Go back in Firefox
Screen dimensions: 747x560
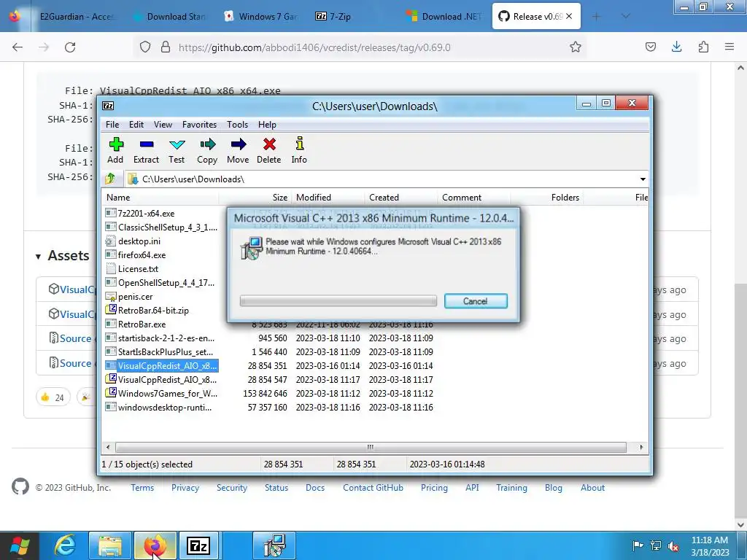[18, 47]
